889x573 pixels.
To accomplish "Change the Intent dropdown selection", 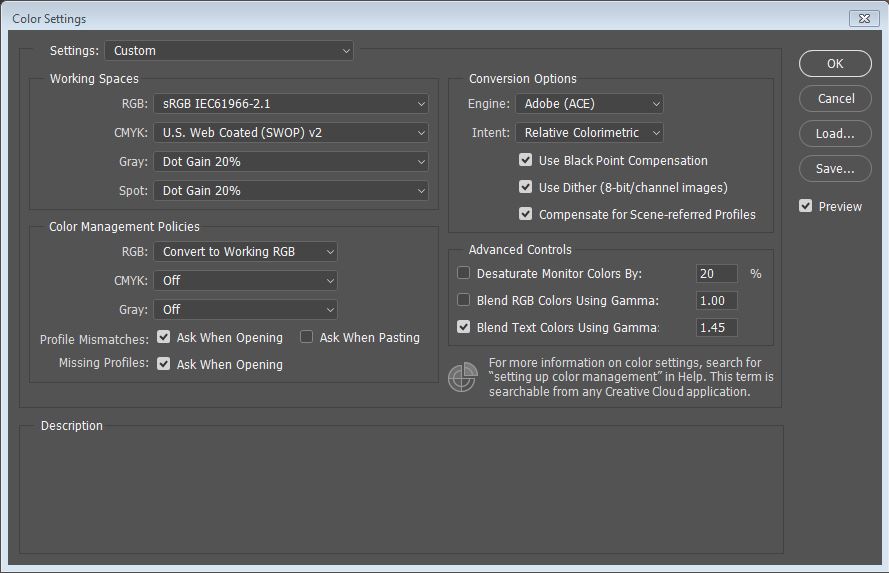I will pyautogui.click(x=589, y=132).
